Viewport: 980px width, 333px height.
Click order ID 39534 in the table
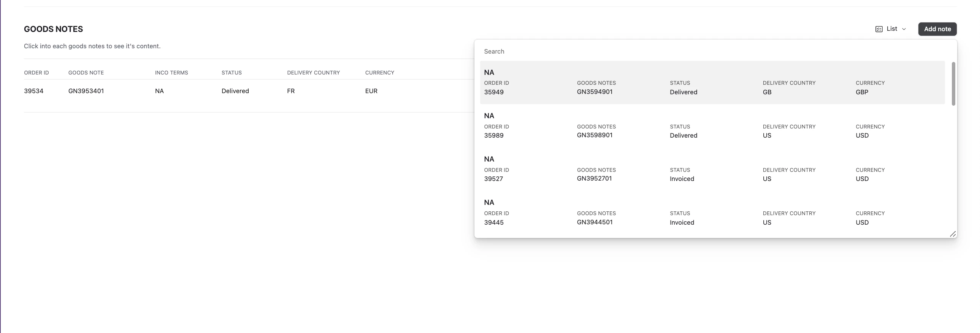[33, 91]
